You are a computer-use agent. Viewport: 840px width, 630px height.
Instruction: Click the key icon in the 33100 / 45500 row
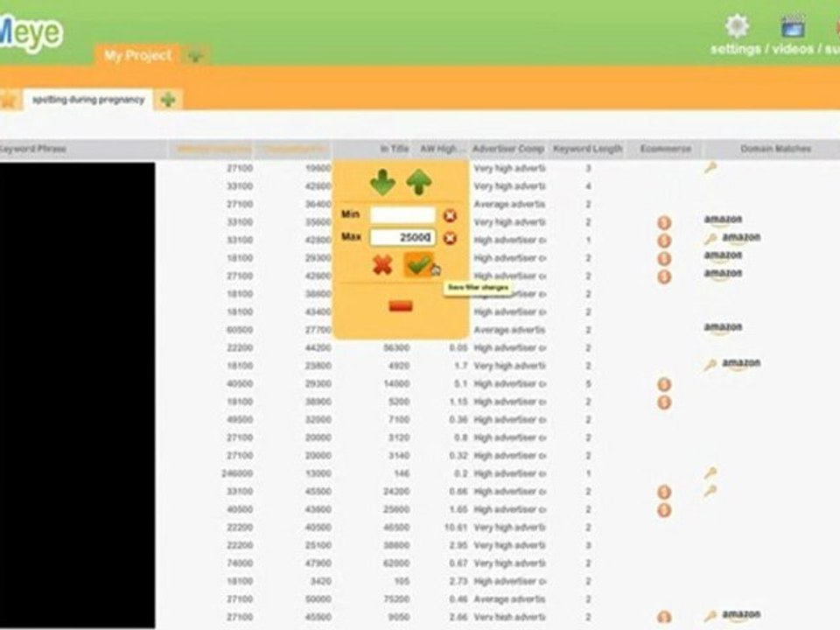pyautogui.click(x=710, y=491)
